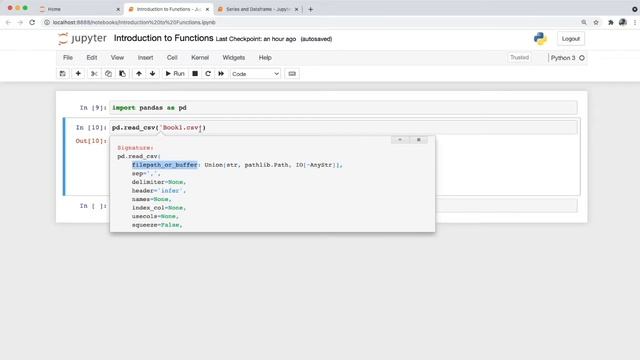Click the index_col=None line in tooltip
The height and width of the screenshot is (360, 640).
pos(159,208)
